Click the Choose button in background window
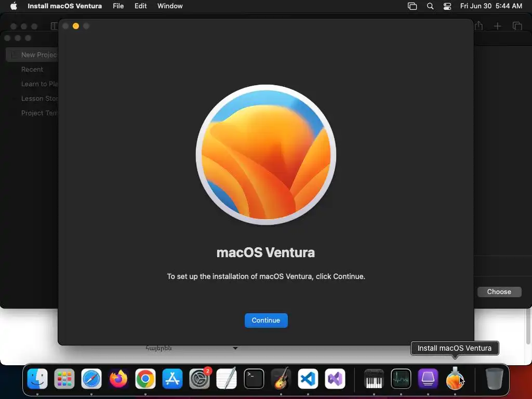Screen dimensions: 532x399 (499, 292)
